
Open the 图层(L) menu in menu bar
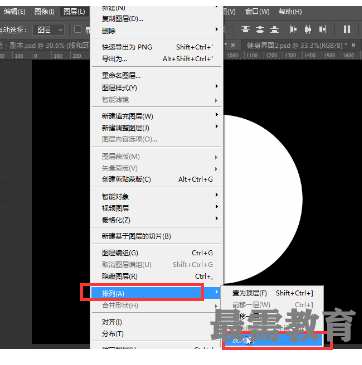click(x=75, y=12)
